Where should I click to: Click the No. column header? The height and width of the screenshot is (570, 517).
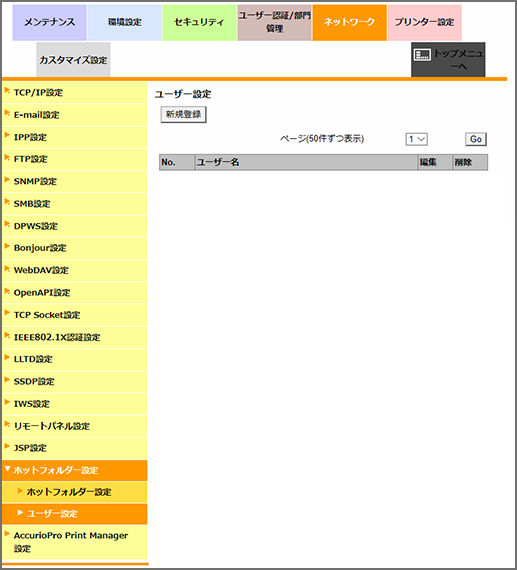(177, 162)
